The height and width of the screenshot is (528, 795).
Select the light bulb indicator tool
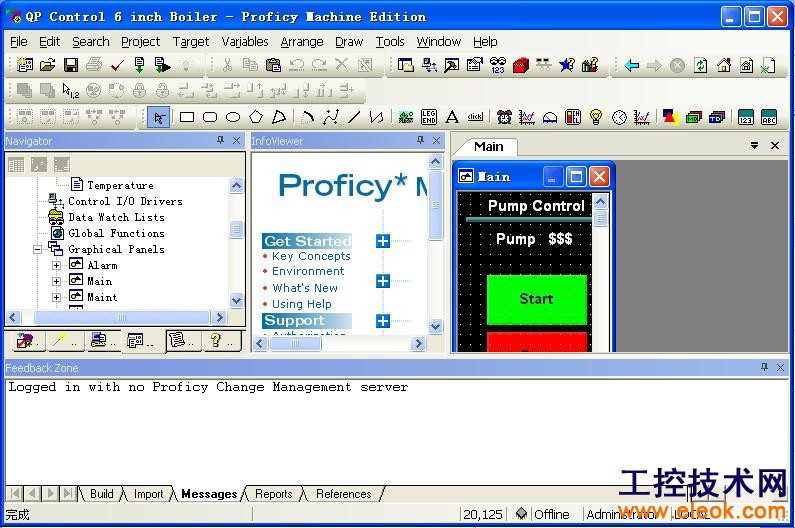596,117
